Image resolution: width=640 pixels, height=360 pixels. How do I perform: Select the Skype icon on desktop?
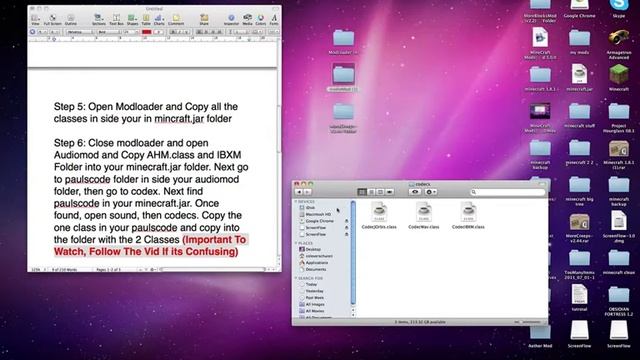(619, 9)
